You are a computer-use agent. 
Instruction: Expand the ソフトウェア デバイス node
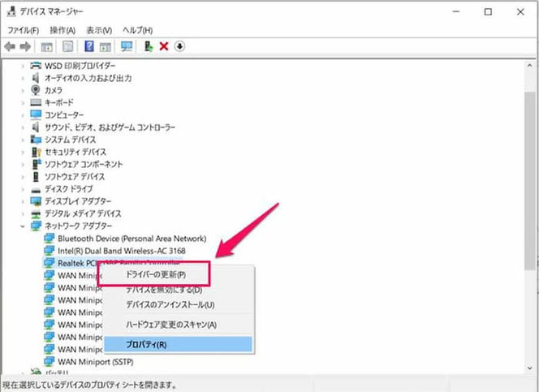[x=23, y=177]
